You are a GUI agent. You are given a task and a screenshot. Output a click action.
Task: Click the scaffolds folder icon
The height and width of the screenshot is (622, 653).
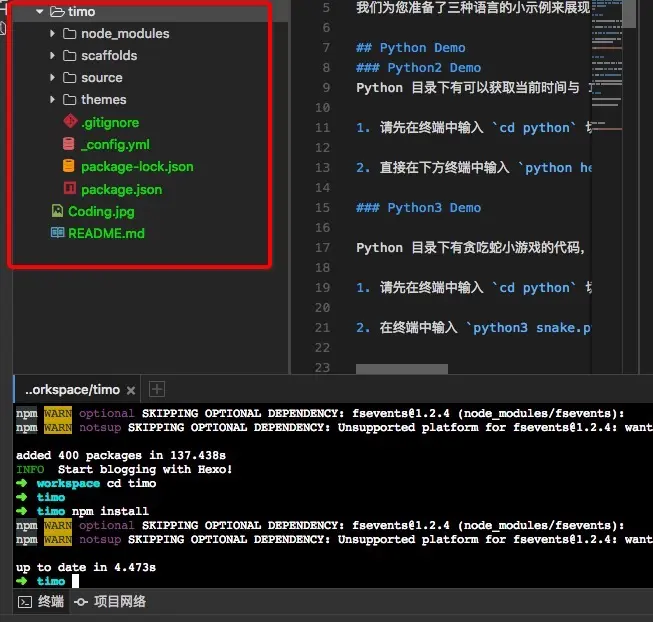[69, 55]
